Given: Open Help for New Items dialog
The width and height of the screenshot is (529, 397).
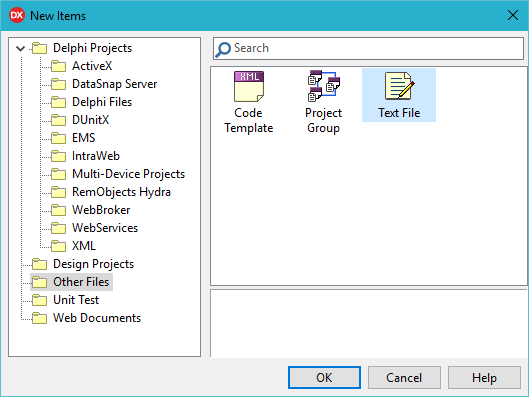Looking at the screenshot, I should (484, 377).
